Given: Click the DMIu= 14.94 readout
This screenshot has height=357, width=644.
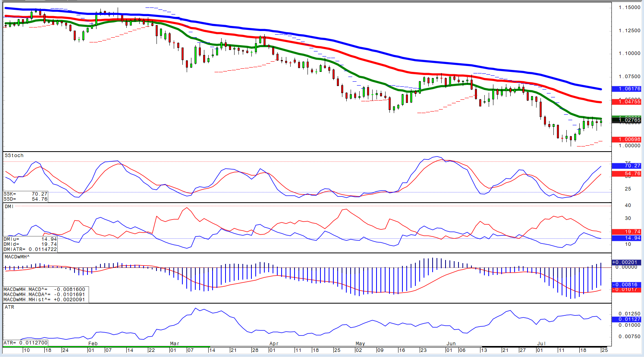Looking at the screenshot, I should pyautogui.click(x=30, y=239).
